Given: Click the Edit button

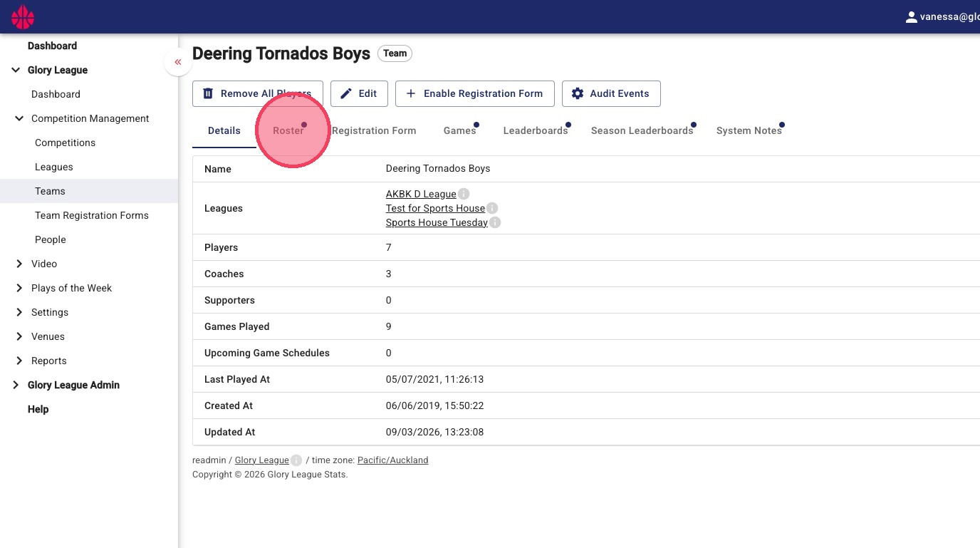Looking at the screenshot, I should click(359, 93).
